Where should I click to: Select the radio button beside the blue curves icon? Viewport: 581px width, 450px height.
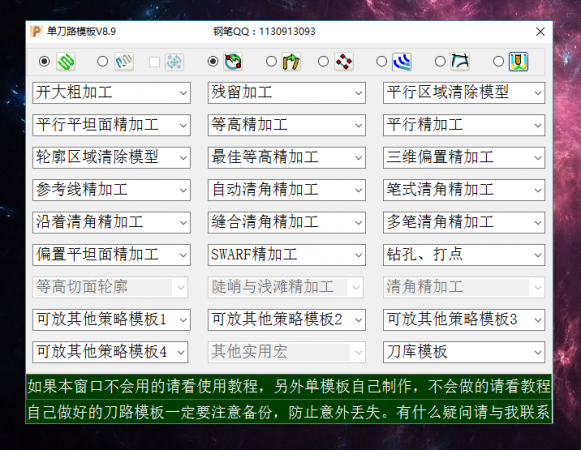tap(381, 62)
